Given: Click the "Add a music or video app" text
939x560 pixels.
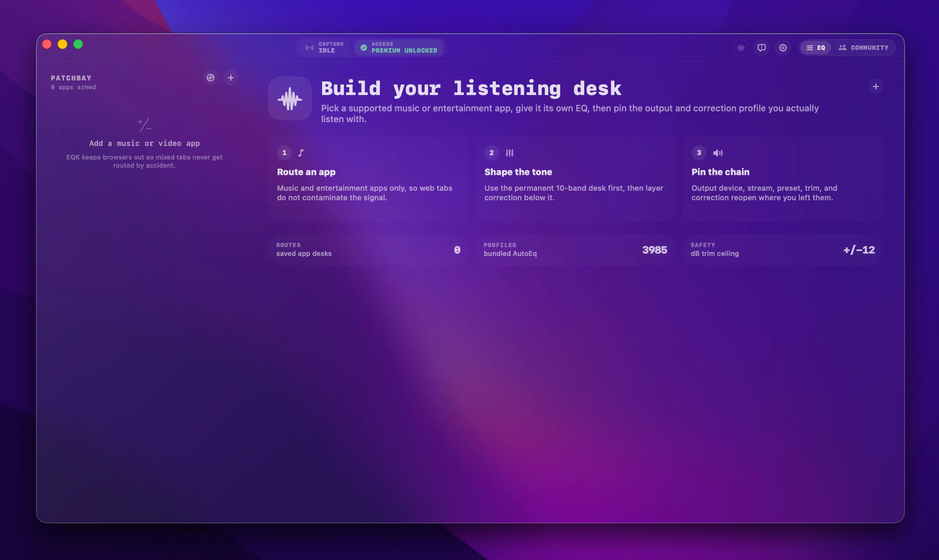Looking at the screenshot, I should coord(145,144).
